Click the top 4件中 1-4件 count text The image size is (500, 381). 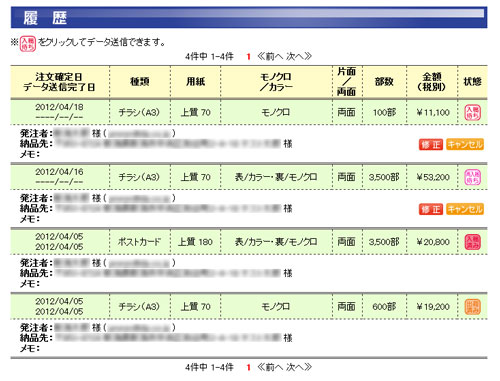point(209,57)
